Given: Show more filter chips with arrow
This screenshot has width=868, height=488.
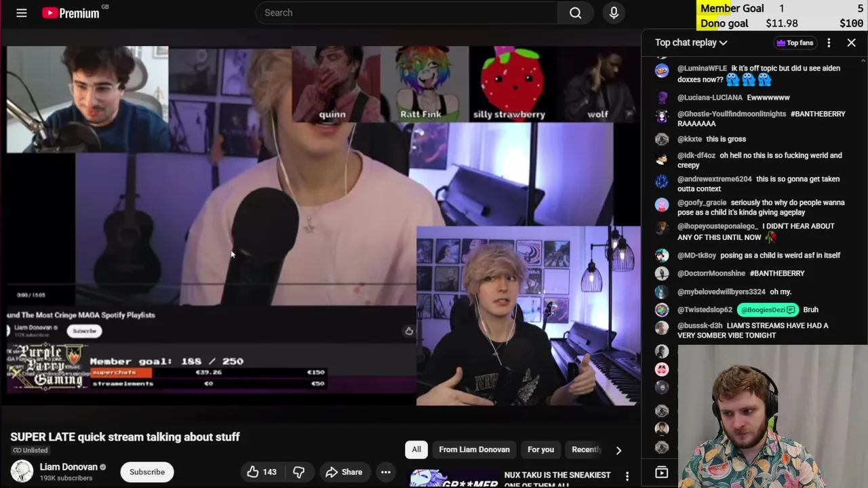Looking at the screenshot, I should click(x=618, y=450).
